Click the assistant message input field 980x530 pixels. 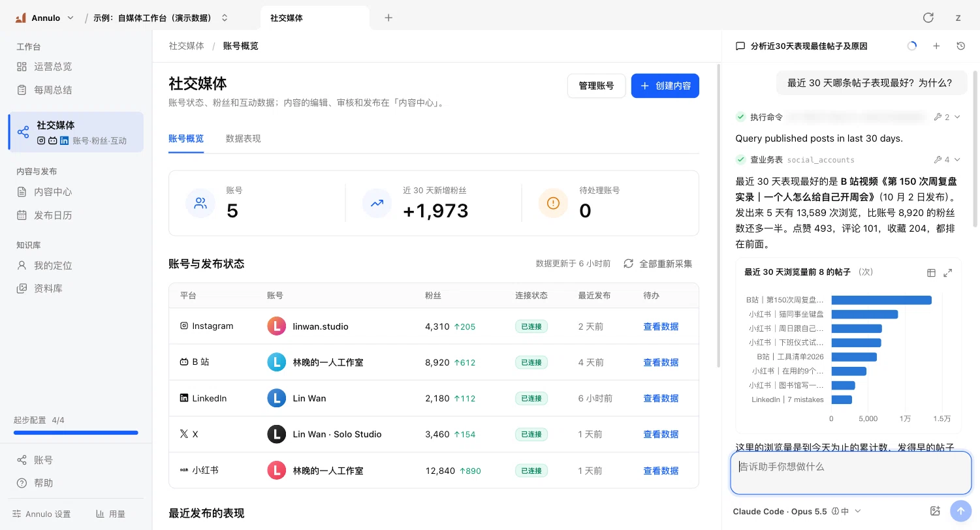pyautogui.click(x=850, y=473)
